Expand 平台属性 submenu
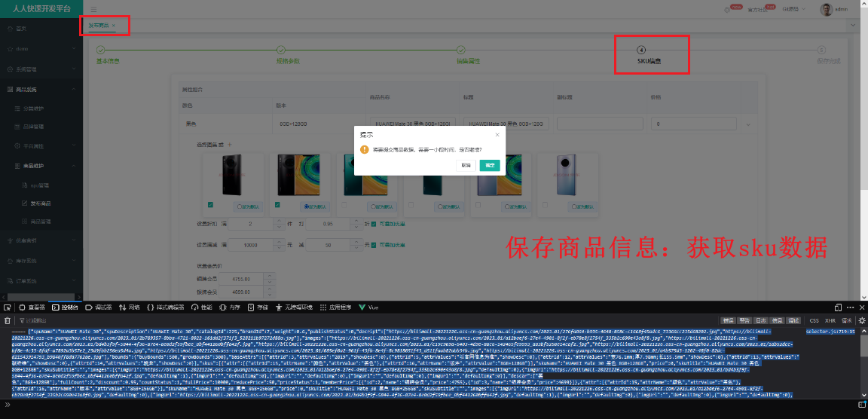The image size is (868, 419). (x=41, y=146)
